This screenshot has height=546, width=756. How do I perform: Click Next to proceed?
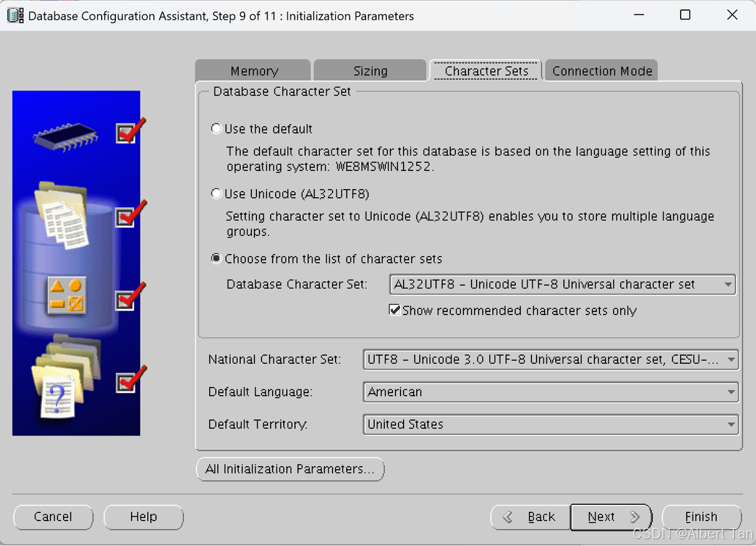coord(611,517)
